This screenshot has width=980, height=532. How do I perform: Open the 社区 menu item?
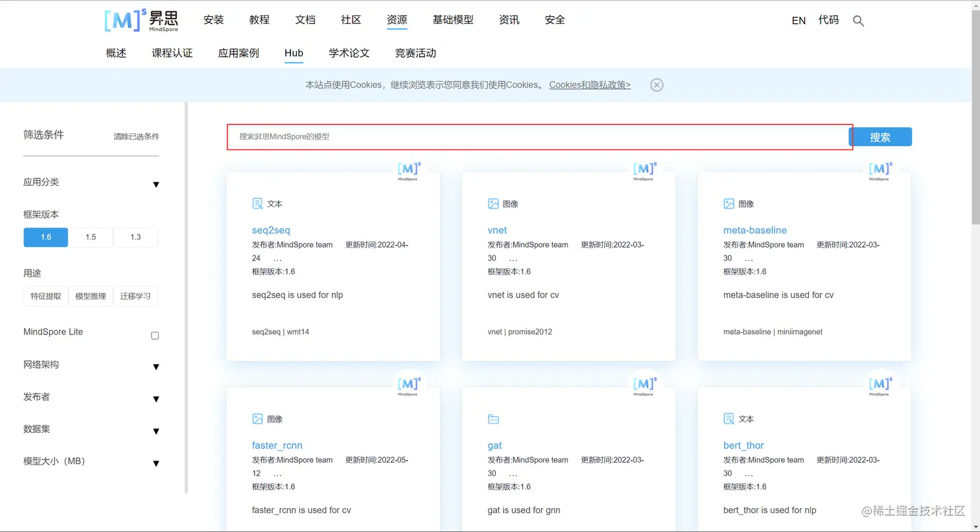pos(351,20)
